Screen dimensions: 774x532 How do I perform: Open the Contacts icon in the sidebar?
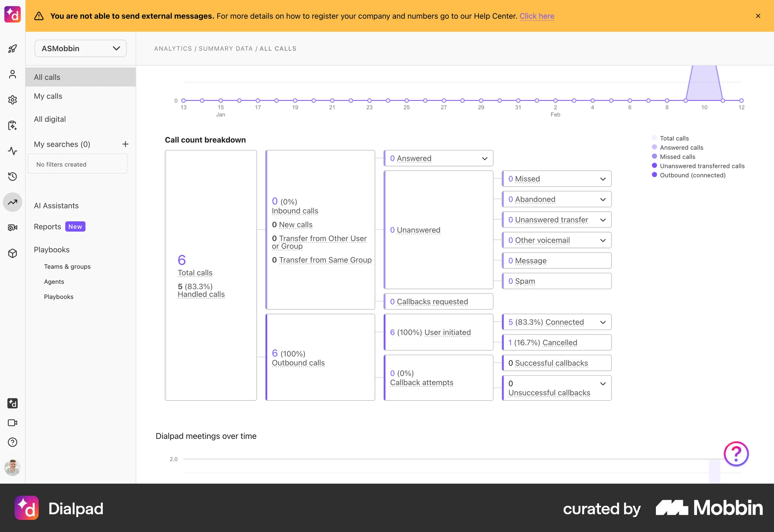pos(12,74)
